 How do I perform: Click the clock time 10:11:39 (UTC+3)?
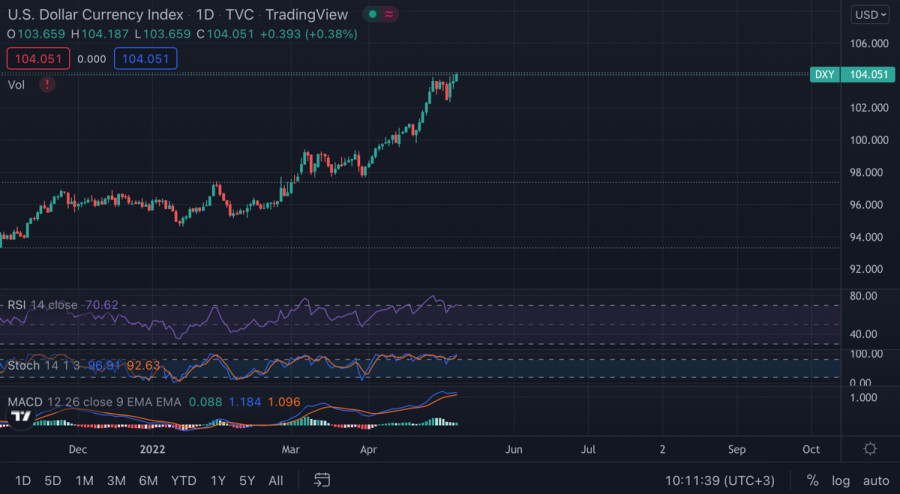click(x=720, y=480)
